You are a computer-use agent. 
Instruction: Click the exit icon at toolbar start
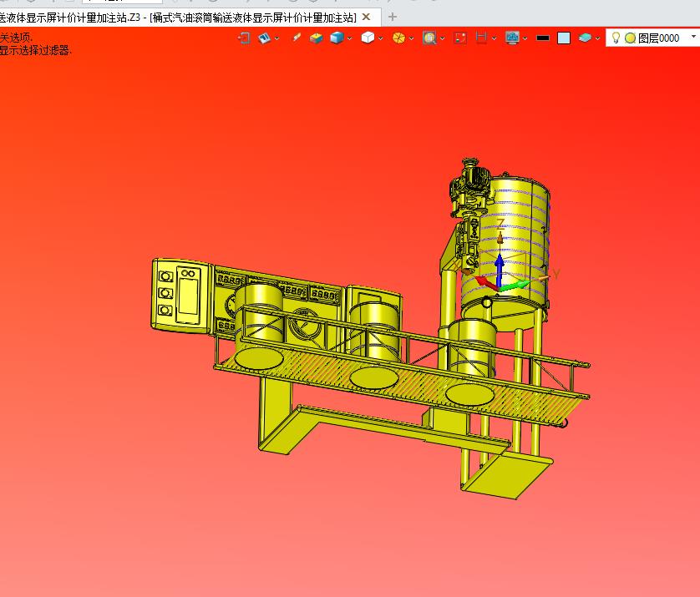(244, 38)
